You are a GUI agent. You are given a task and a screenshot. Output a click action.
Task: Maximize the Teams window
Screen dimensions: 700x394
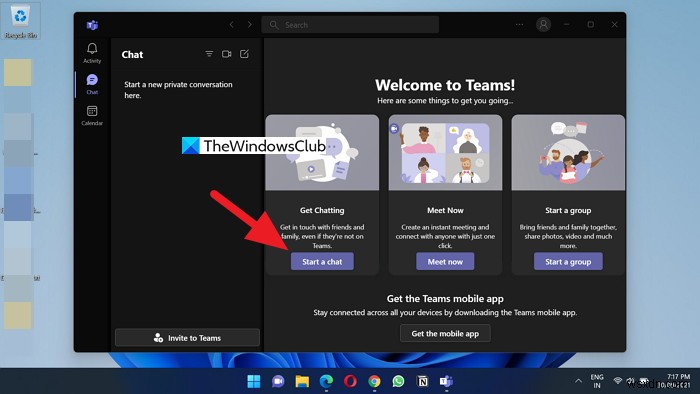coord(591,25)
